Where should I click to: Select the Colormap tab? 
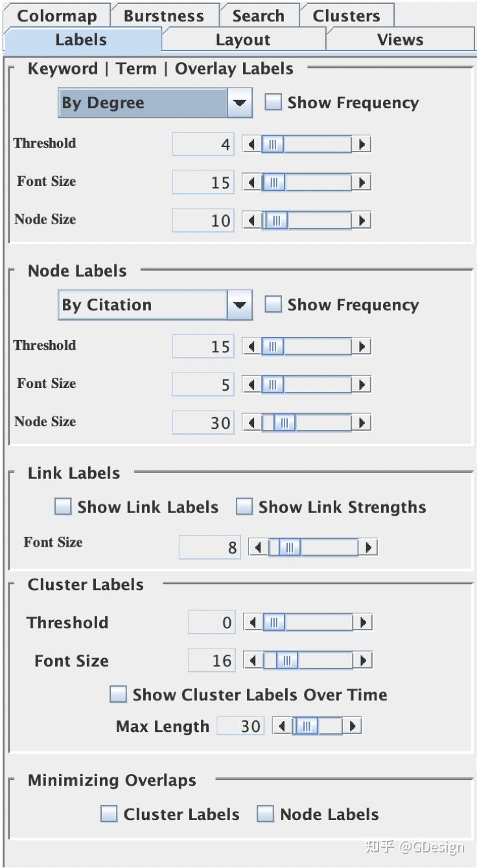point(56,16)
